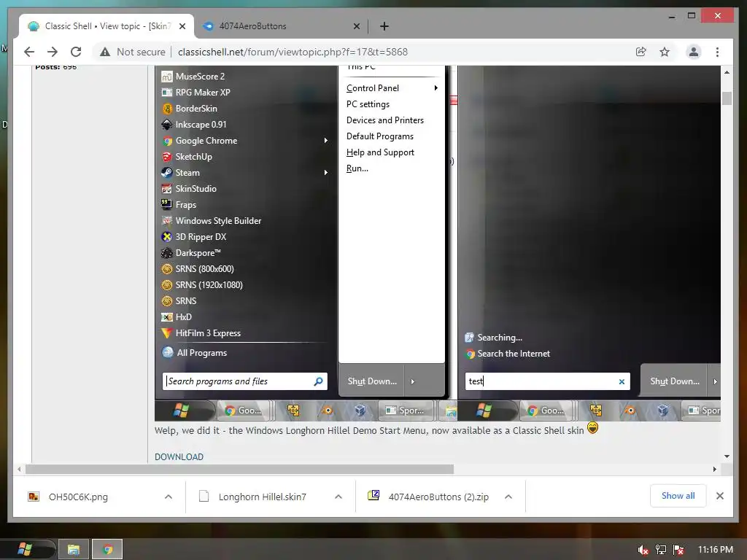Expand options for OH50C6K.png download
Viewport: 747px width, 560px height.
point(169,497)
